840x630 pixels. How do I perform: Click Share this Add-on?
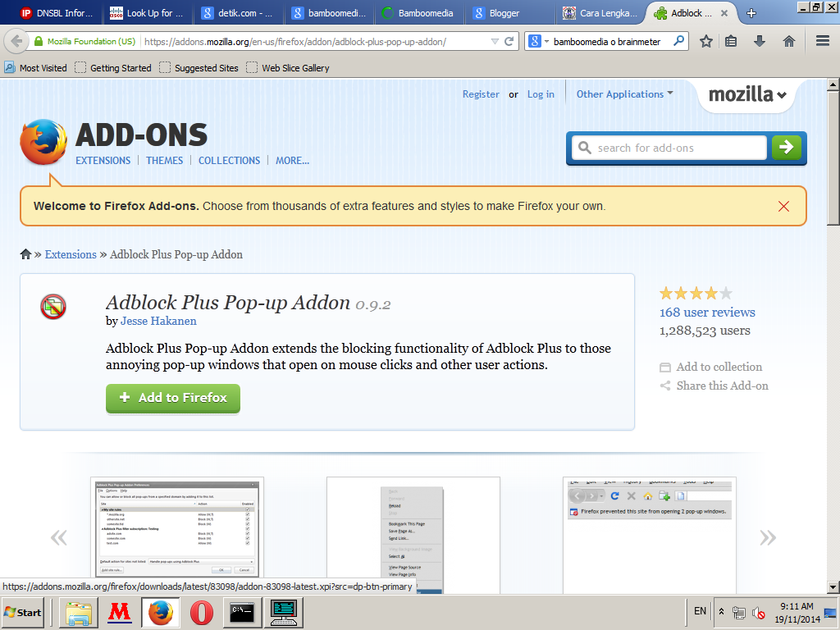point(714,386)
